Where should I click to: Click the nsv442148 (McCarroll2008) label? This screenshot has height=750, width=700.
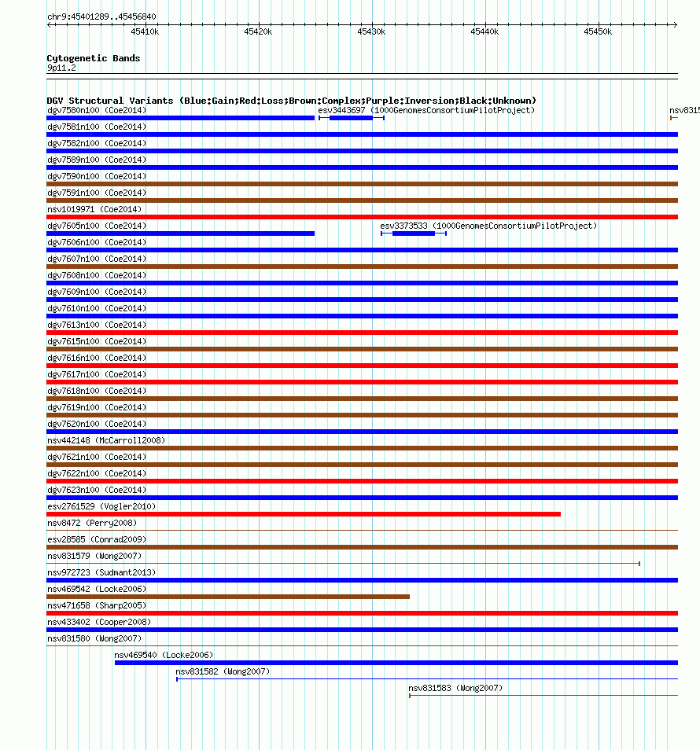[106, 440]
